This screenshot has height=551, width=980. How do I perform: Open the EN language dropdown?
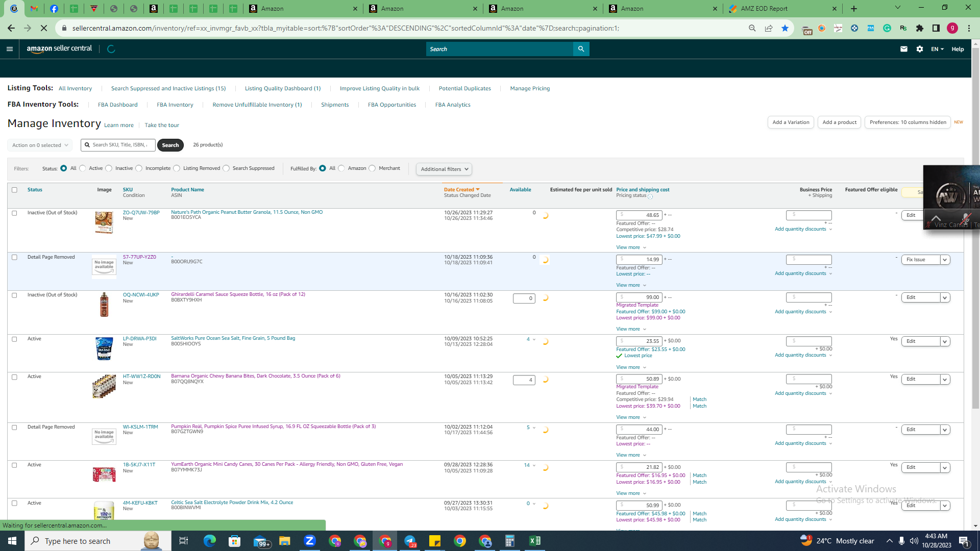tap(937, 49)
